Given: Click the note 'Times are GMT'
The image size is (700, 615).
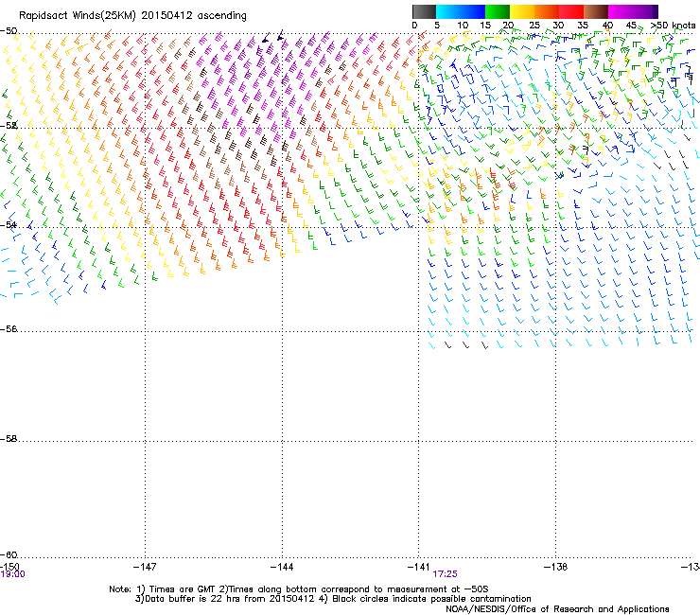Looking at the screenshot, I should 183,589.
